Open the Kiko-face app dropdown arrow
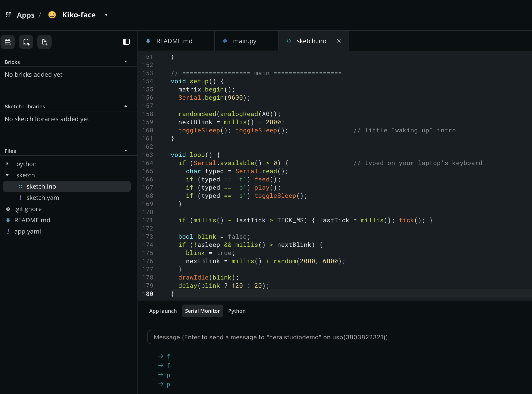532x394 pixels. coord(106,15)
